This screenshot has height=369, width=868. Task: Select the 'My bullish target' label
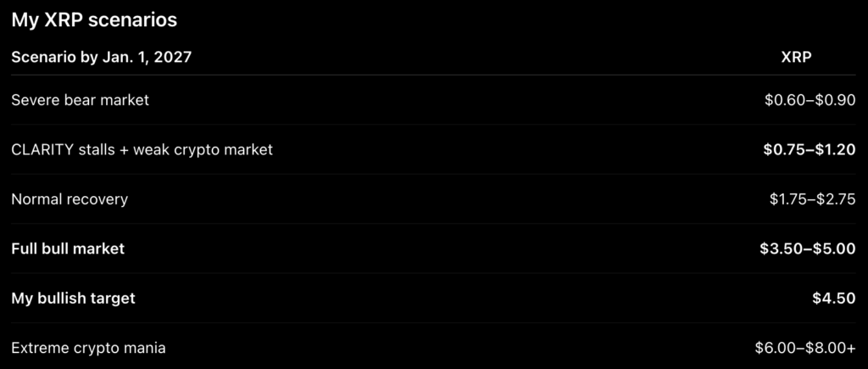coord(73,299)
